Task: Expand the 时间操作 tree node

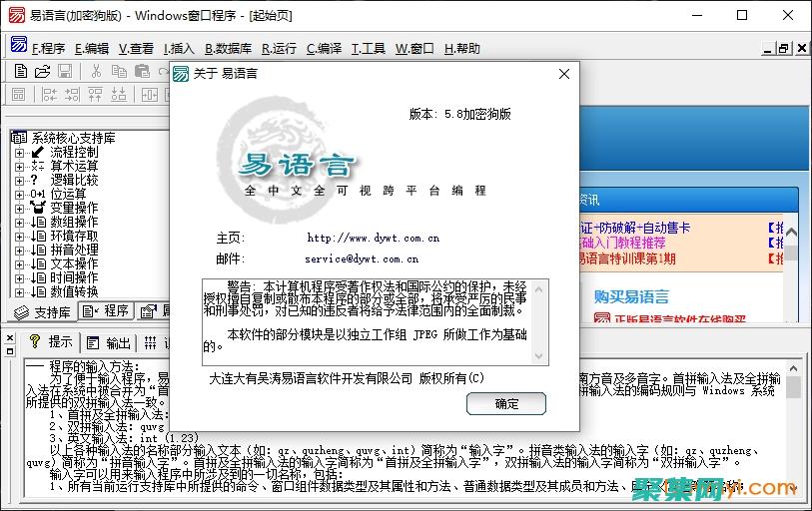Action: 19,278
